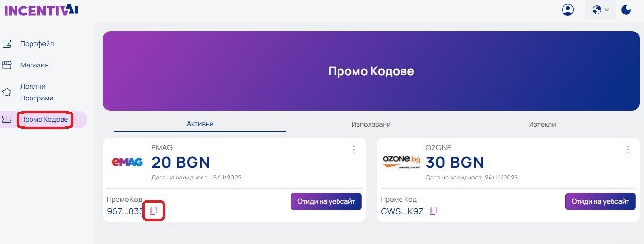The height and width of the screenshot is (244, 644).
Task: Click the IncentivAI logo
Action: 41,9
